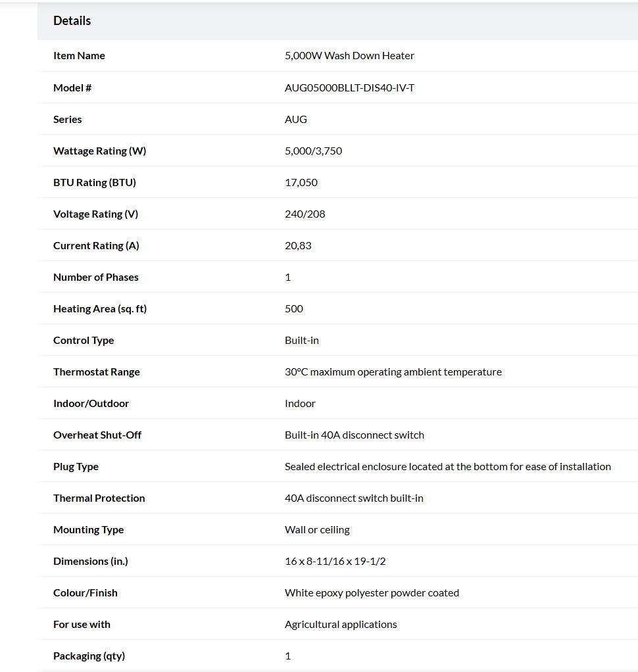Viewport: 638px width, 672px height.
Task: Select the model number AUG05000BLLT-DIS40-IV-T text
Action: [x=349, y=88]
